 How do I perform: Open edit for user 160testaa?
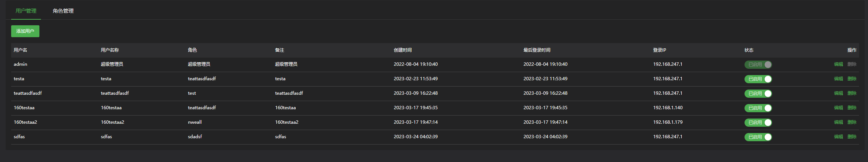point(838,108)
